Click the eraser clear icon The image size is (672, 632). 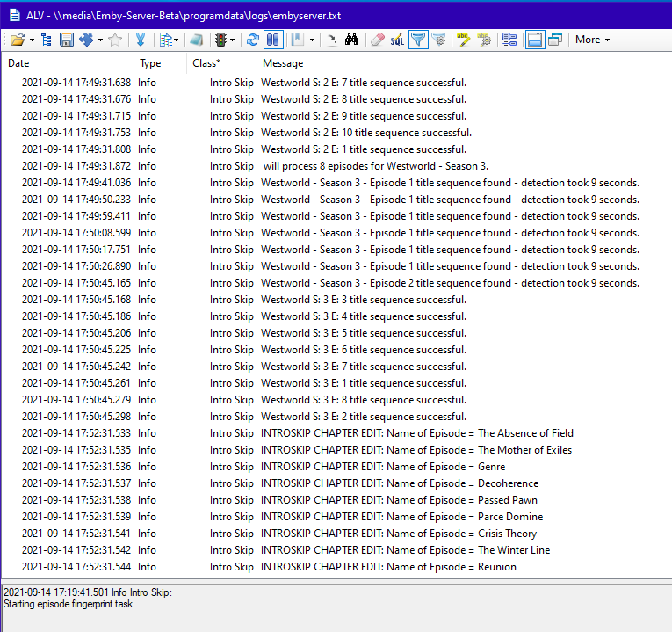pyautogui.click(x=377, y=40)
